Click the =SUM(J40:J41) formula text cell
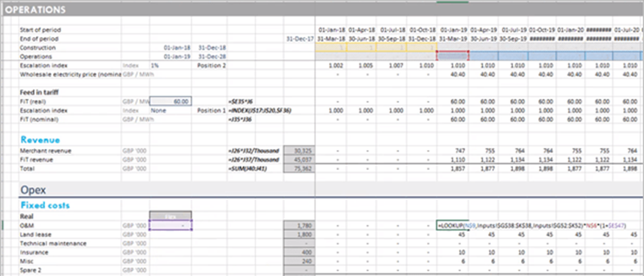 point(248,169)
